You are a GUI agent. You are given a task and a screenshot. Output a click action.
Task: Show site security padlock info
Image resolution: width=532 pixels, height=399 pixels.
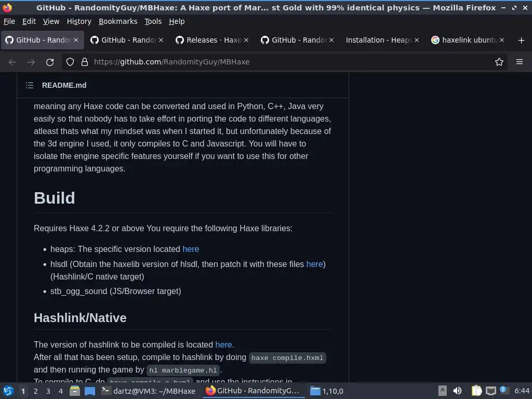click(85, 62)
